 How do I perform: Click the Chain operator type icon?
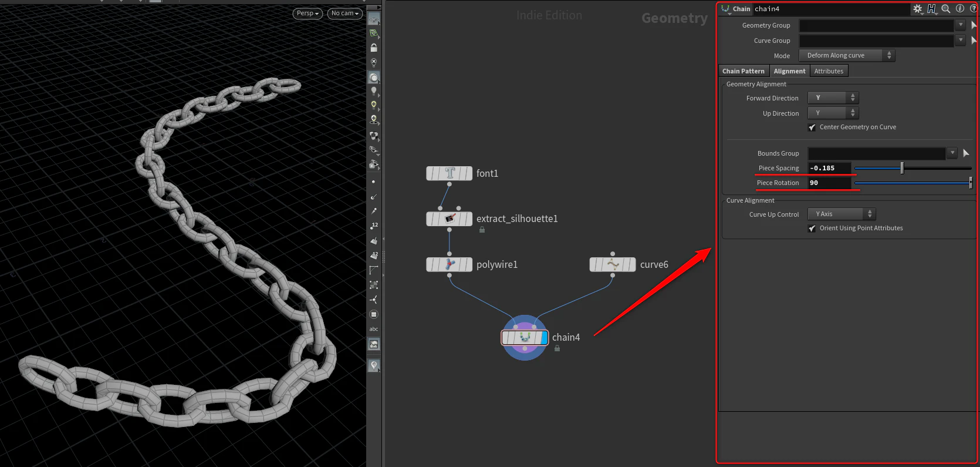tap(726, 9)
